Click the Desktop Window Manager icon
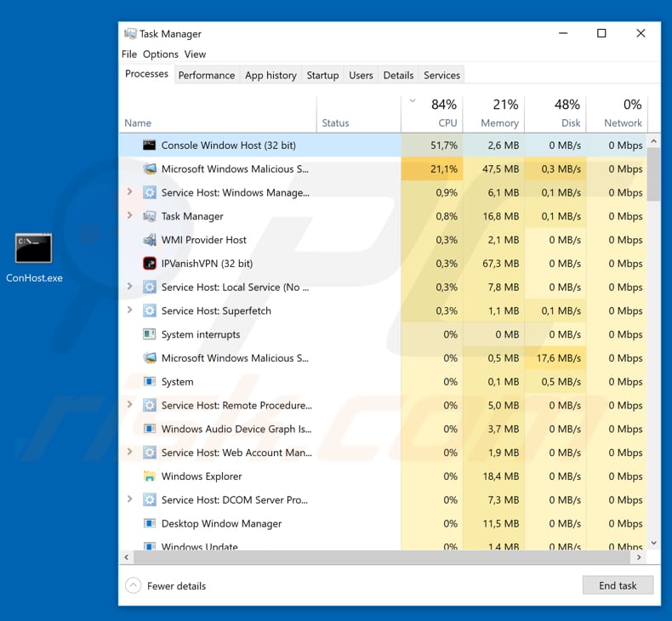 [149, 523]
